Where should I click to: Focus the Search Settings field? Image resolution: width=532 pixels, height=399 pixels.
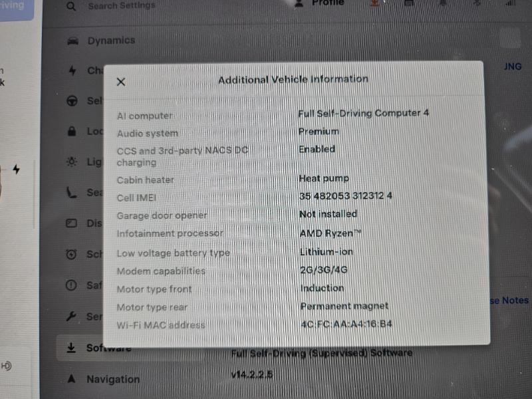tap(122, 6)
